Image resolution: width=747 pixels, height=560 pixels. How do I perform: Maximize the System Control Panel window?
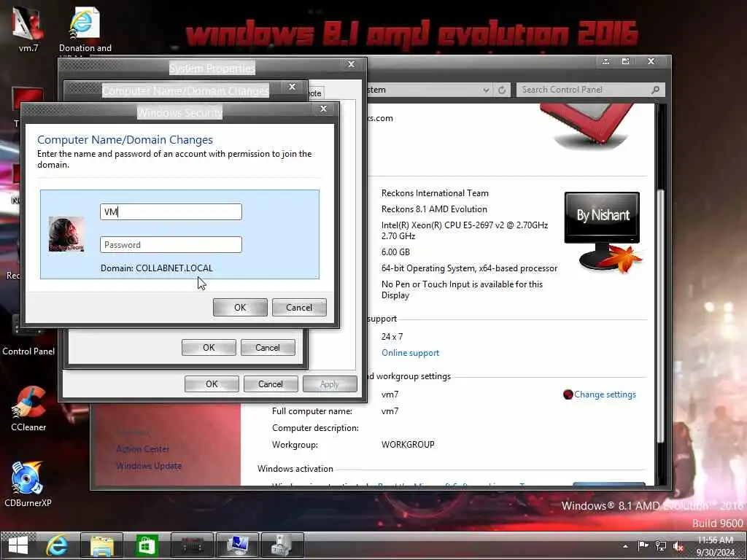(x=626, y=61)
